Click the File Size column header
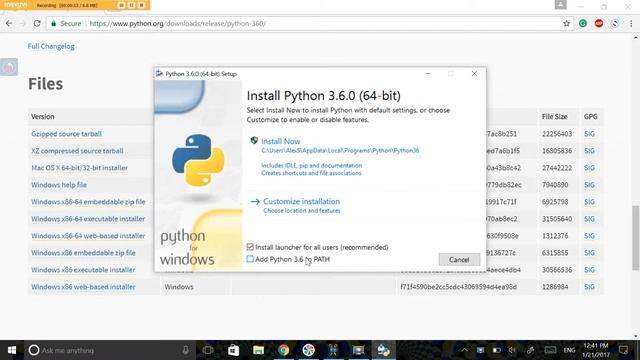The image size is (640, 360). (x=554, y=117)
